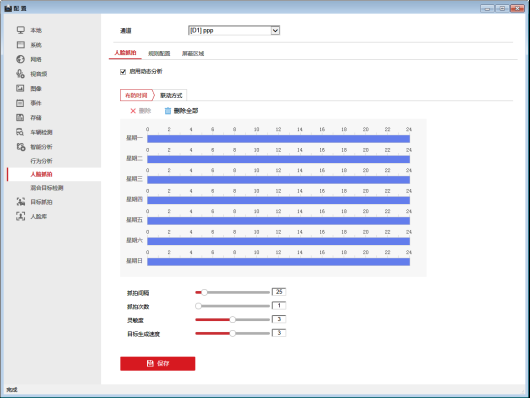Viewport: 530px width, 398px height.
Task: Open the 本地 (Local) monitor icon
Action: click(21, 30)
